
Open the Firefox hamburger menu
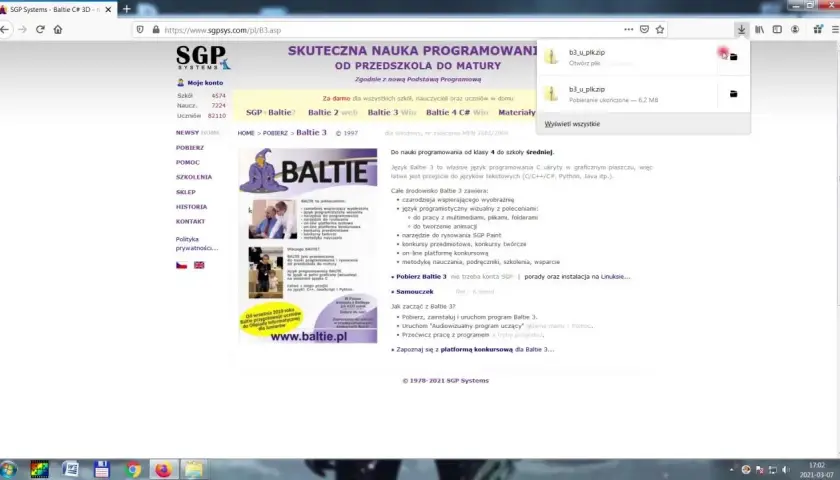coord(835,29)
